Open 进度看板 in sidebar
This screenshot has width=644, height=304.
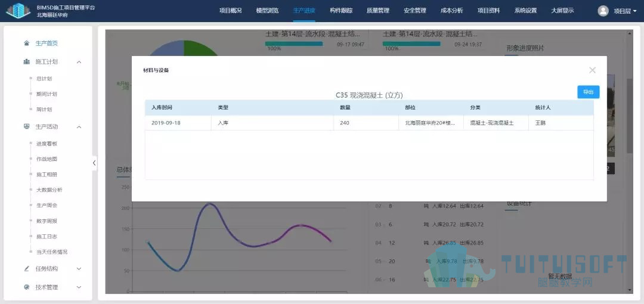pyautogui.click(x=47, y=144)
